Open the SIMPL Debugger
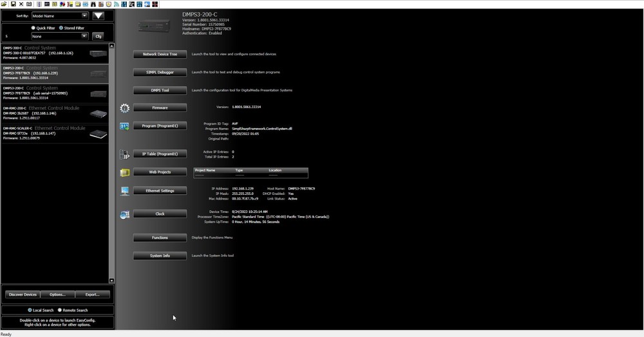644x337 pixels. (x=160, y=72)
